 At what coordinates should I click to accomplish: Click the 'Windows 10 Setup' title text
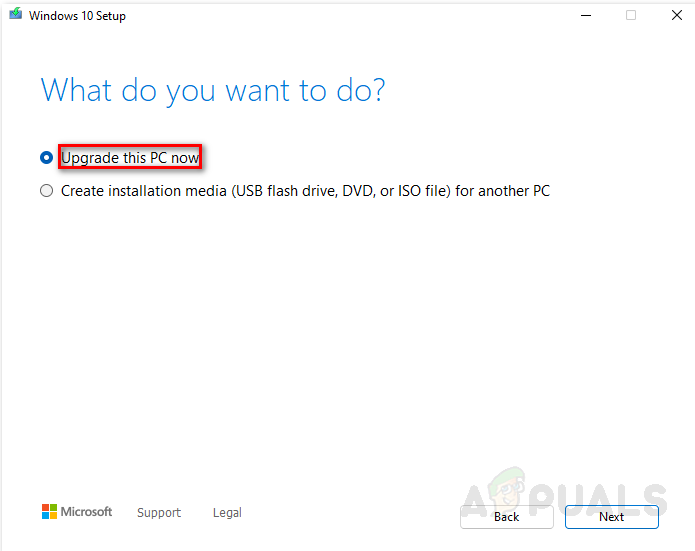click(x=78, y=16)
